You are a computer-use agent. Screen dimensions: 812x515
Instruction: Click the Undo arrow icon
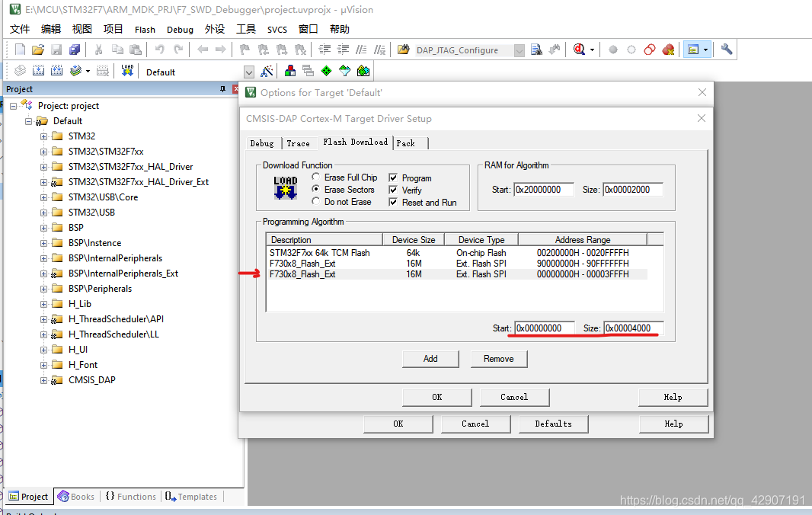159,50
